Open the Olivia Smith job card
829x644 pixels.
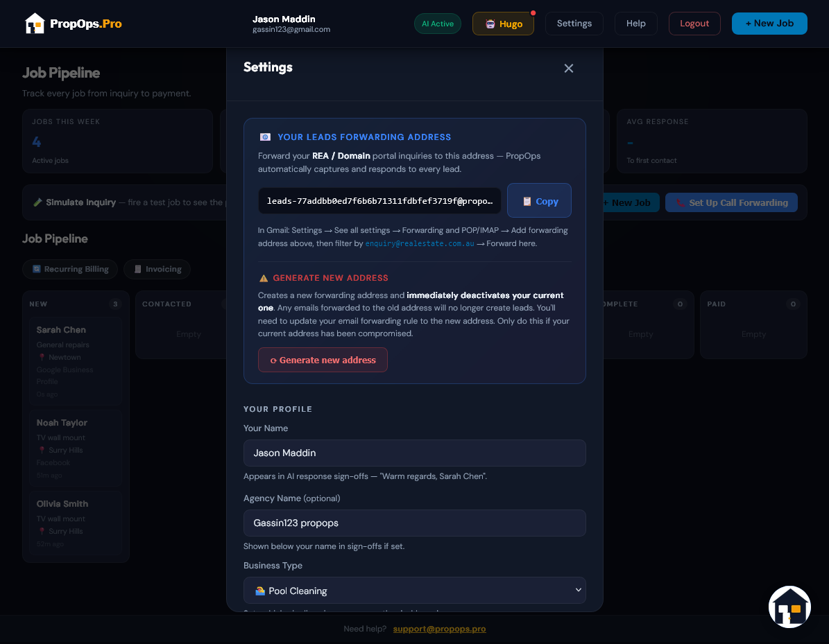pos(76,523)
